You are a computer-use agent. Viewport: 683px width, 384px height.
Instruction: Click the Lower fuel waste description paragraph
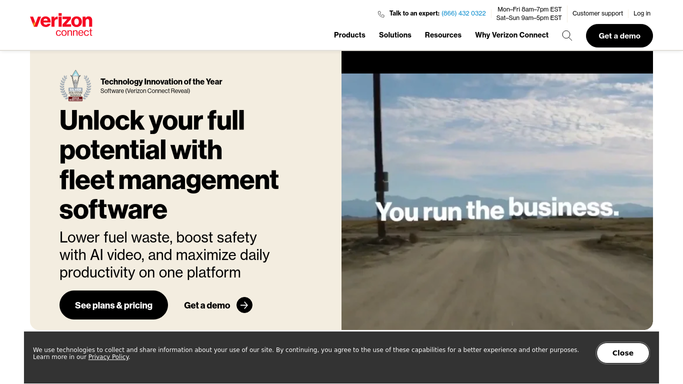click(x=164, y=255)
